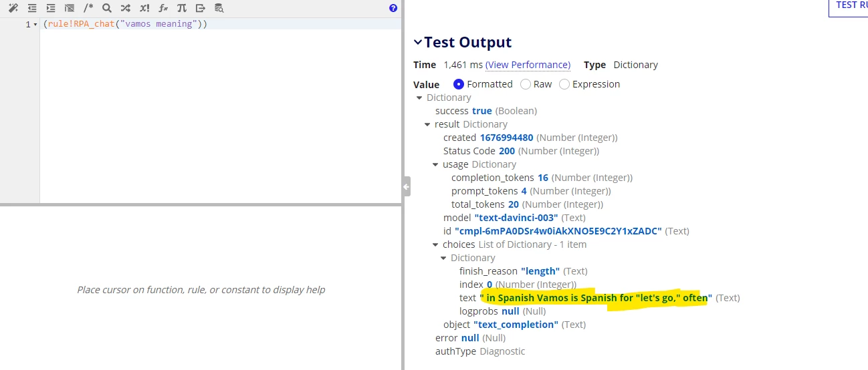Click the remove indentation icon in the toolbar
The image size is (868, 370).
70,8
